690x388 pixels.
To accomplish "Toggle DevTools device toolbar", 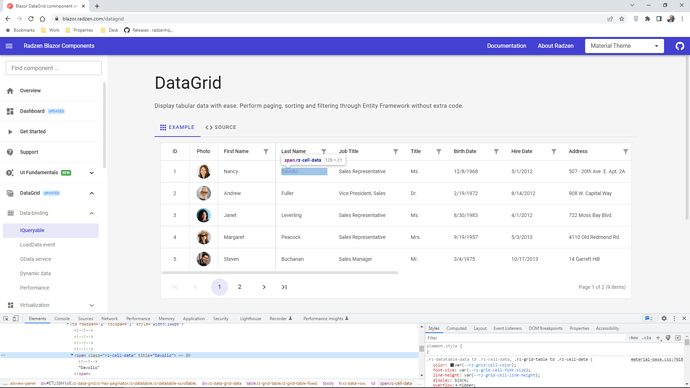I will click(15, 318).
